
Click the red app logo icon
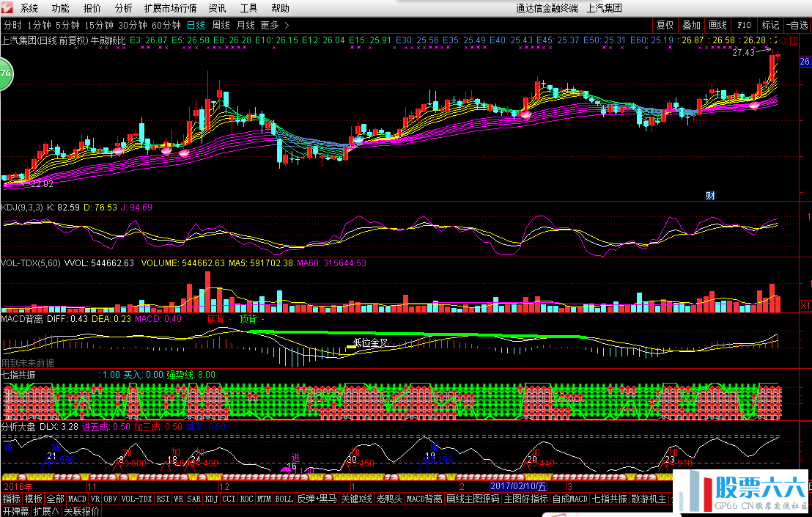[x=7, y=8]
